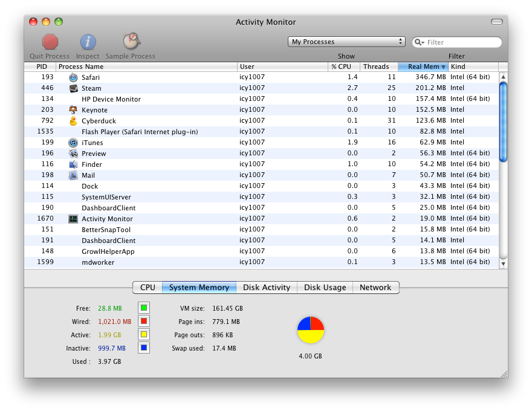Select the HP Device Monitor process row
This screenshot has height=411, width=532.
click(x=262, y=99)
